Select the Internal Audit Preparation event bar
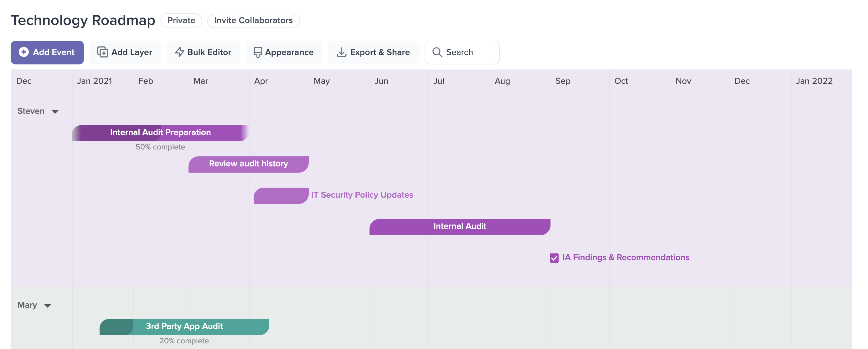This screenshot has height=349, width=868. 160,133
